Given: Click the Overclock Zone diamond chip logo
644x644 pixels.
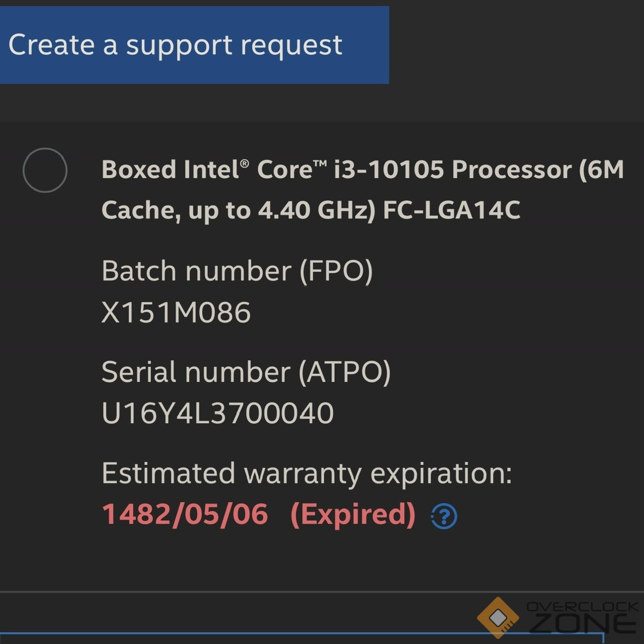Looking at the screenshot, I should point(498,617).
